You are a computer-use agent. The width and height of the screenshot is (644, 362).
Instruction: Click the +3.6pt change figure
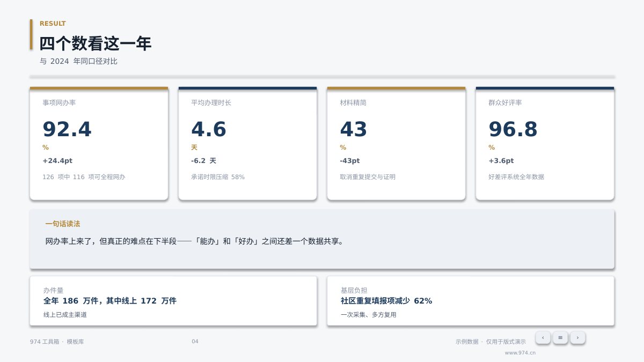point(501,160)
